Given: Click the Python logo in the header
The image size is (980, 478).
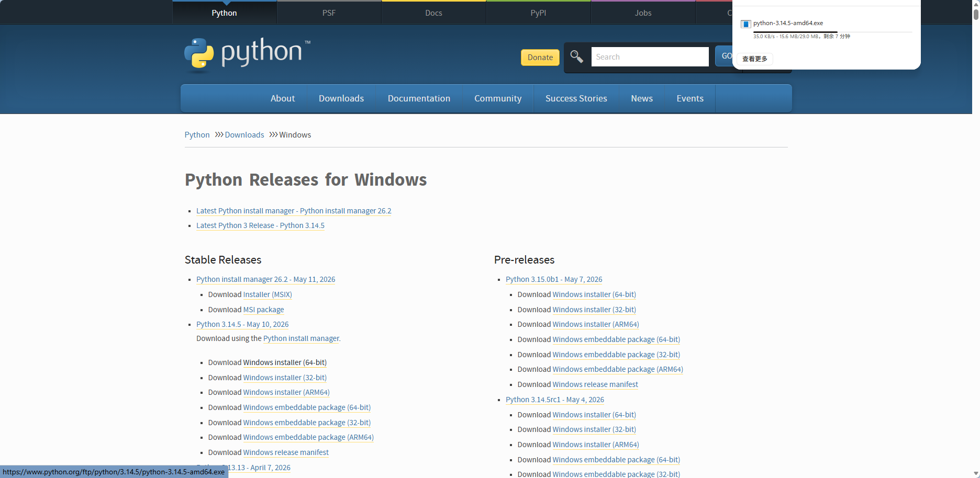Looking at the screenshot, I should click(247, 53).
